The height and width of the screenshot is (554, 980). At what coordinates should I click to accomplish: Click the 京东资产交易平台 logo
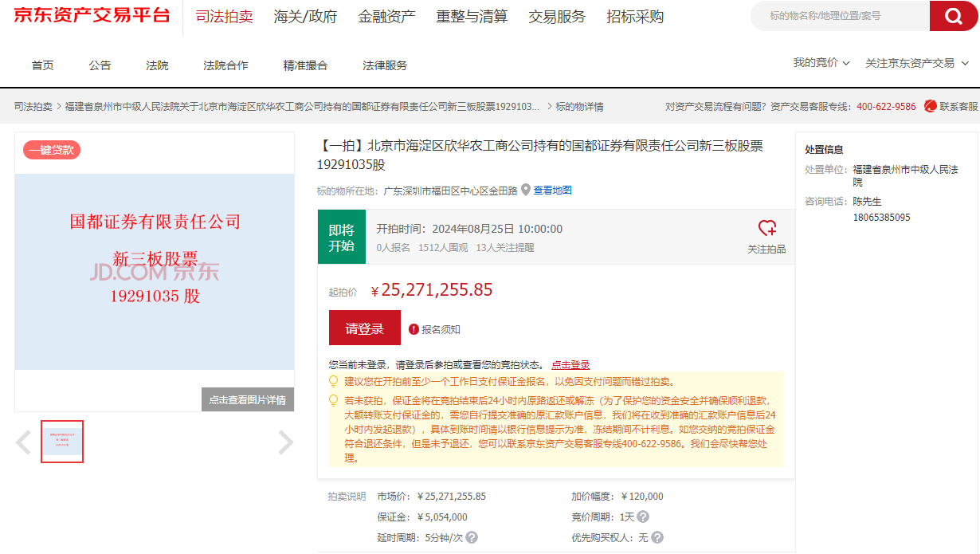point(92,14)
